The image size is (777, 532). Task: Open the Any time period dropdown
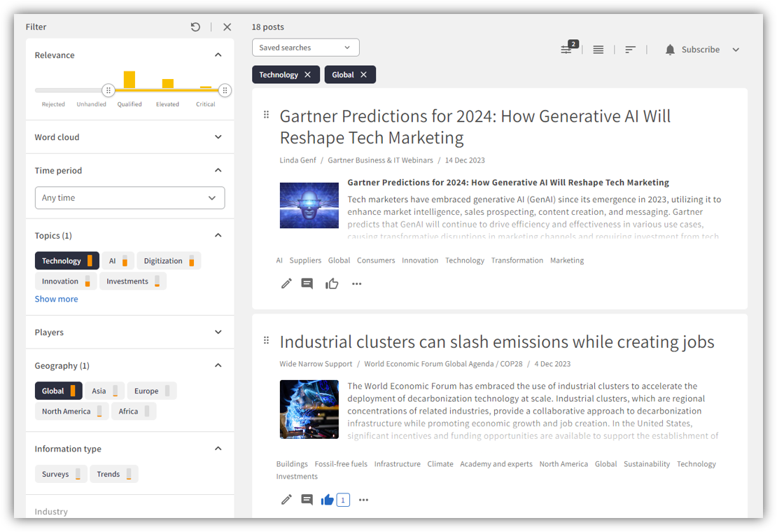pyautogui.click(x=129, y=198)
